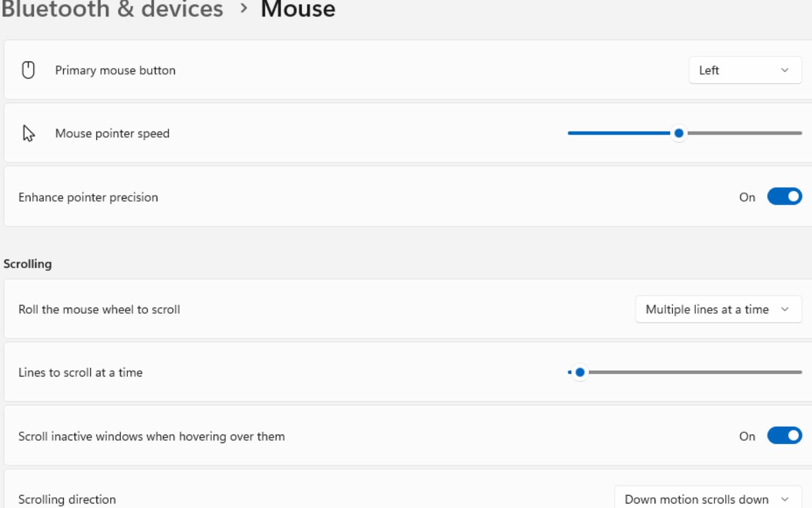
Task: Click the Mouse pointer speed slider handle
Action: point(679,133)
